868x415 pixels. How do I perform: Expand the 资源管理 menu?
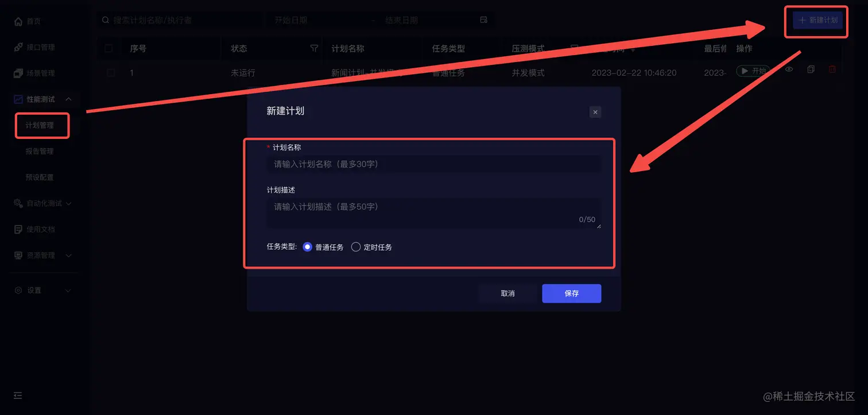click(x=68, y=255)
